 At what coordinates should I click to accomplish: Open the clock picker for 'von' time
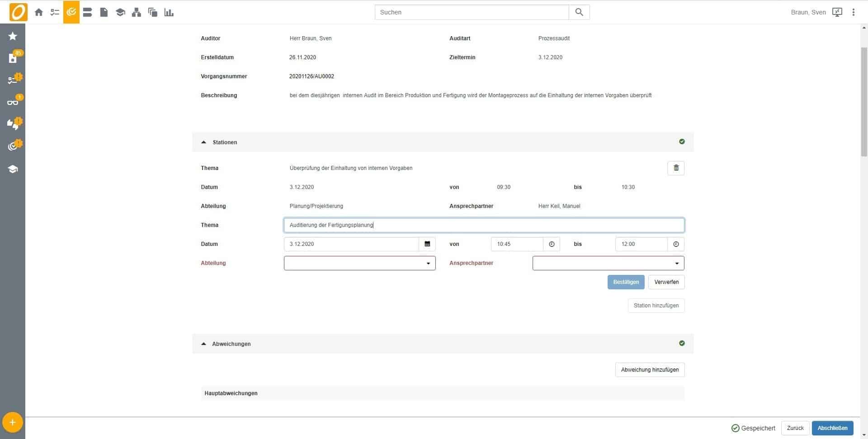[x=552, y=244]
